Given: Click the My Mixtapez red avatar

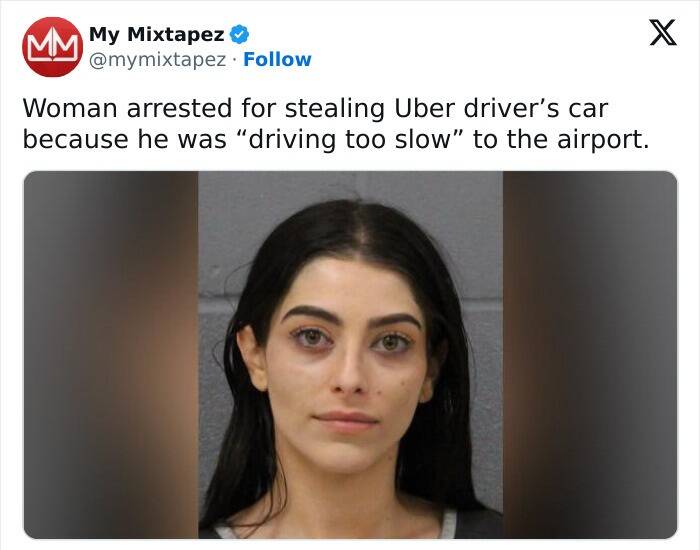Looking at the screenshot, I should 52,47.
